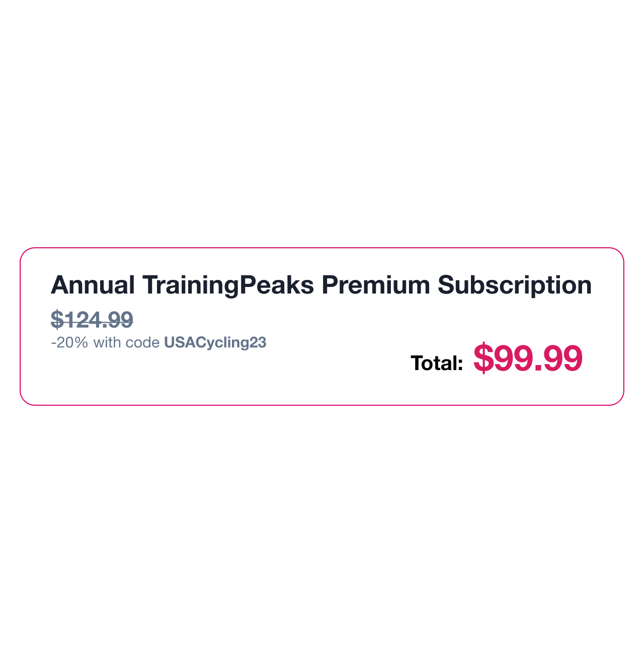Click the pink $99.99 total price

(x=528, y=358)
